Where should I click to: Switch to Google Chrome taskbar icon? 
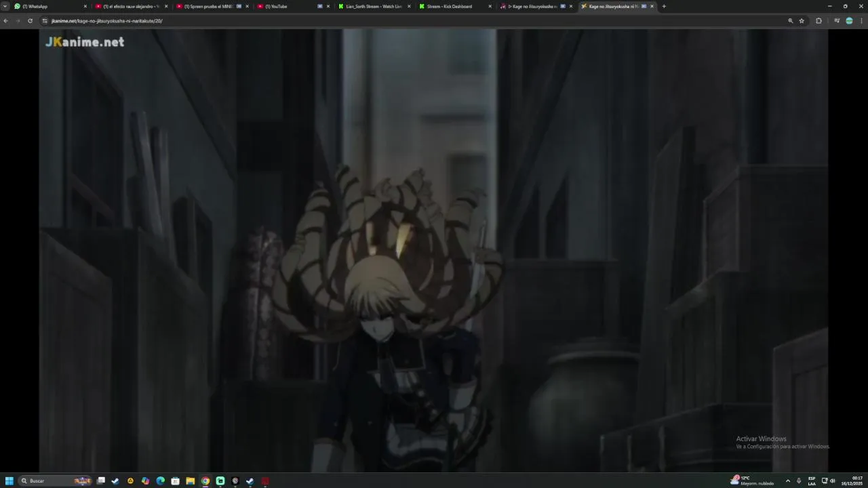tap(205, 481)
